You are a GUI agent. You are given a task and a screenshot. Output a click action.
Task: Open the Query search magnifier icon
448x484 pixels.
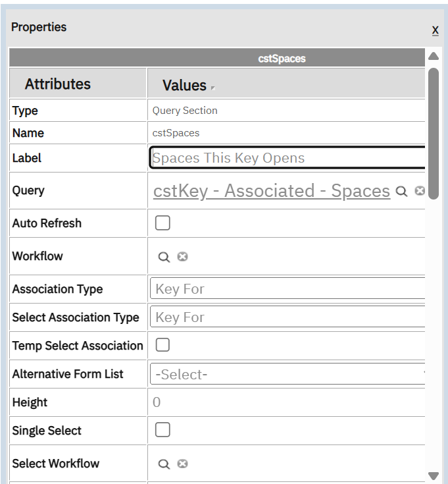(x=401, y=192)
